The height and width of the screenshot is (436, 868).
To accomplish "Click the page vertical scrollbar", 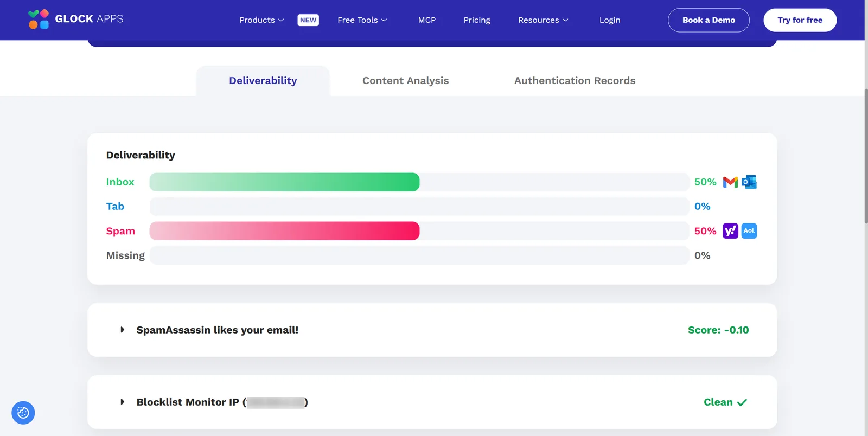I will tap(866, 156).
